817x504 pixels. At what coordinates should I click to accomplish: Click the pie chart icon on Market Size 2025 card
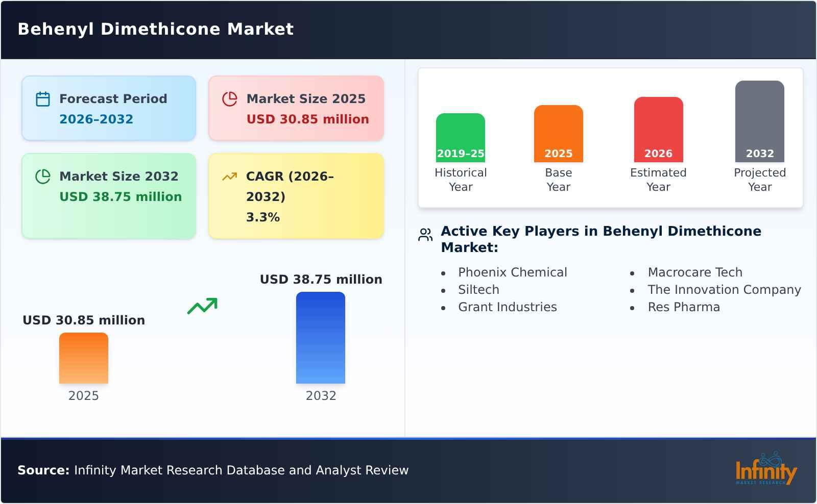click(x=229, y=98)
